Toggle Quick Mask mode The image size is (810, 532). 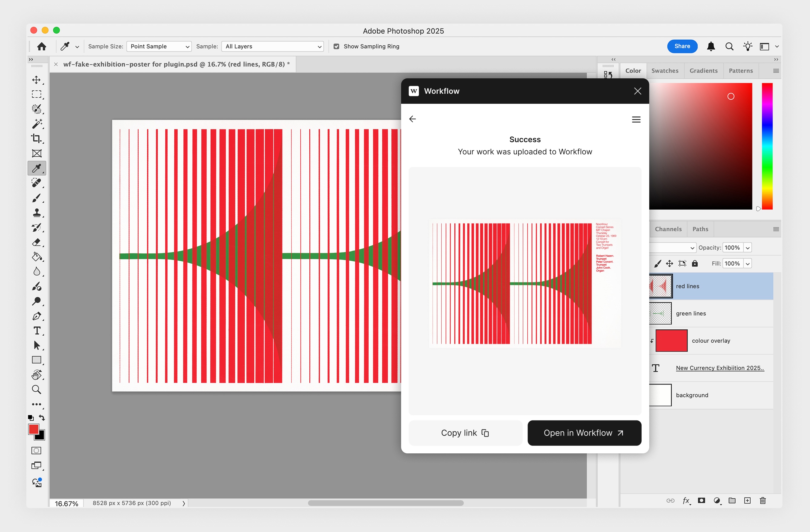click(x=36, y=451)
